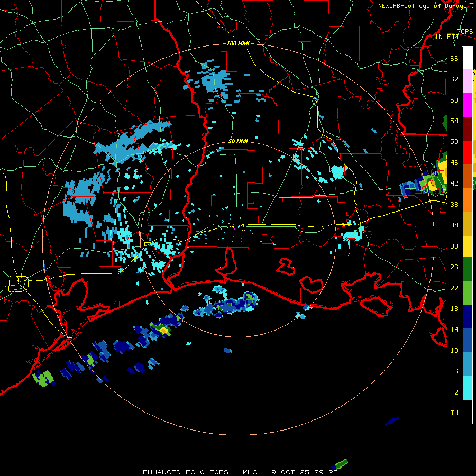Click the 38 value on the scale

tap(454, 204)
